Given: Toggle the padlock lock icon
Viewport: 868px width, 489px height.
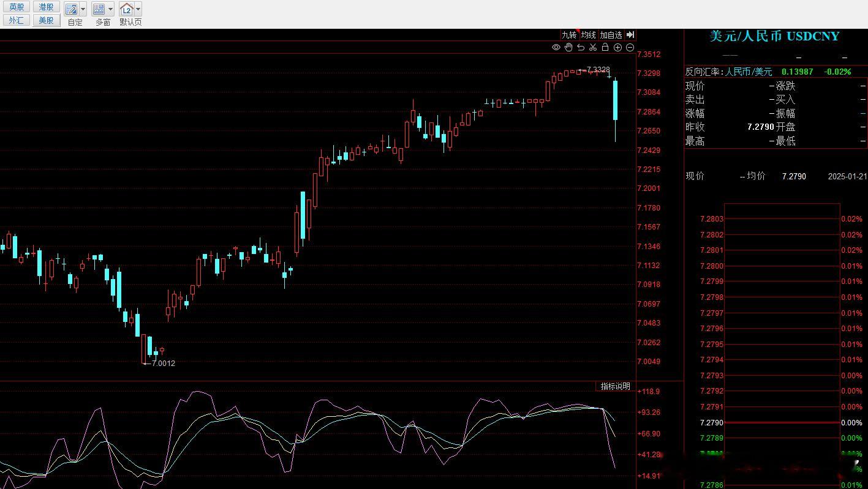Looking at the screenshot, I should pos(605,47).
